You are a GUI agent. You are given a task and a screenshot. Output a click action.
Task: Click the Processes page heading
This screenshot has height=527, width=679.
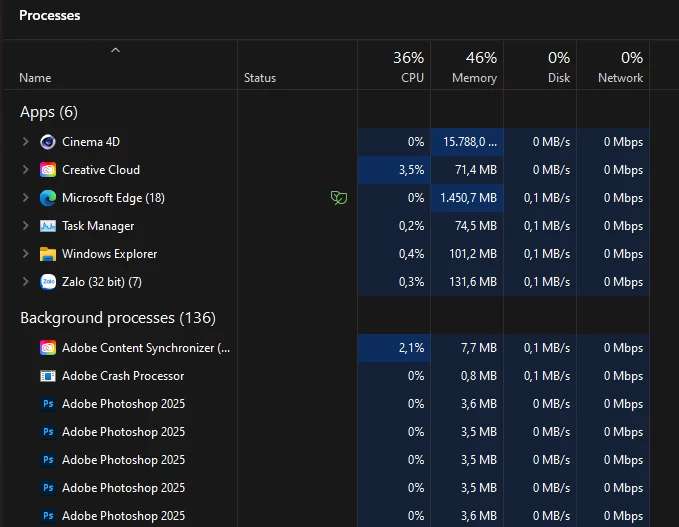[50, 16]
